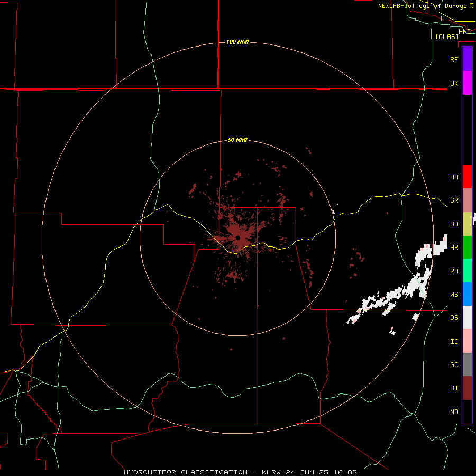Click the RA legend label

coord(454,271)
